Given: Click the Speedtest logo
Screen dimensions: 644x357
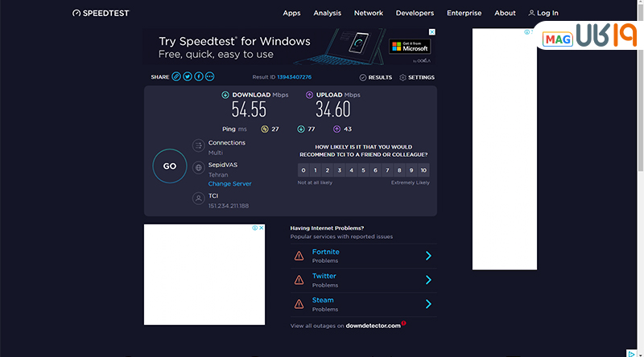Looking at the screenshot, I should [101, 13].
